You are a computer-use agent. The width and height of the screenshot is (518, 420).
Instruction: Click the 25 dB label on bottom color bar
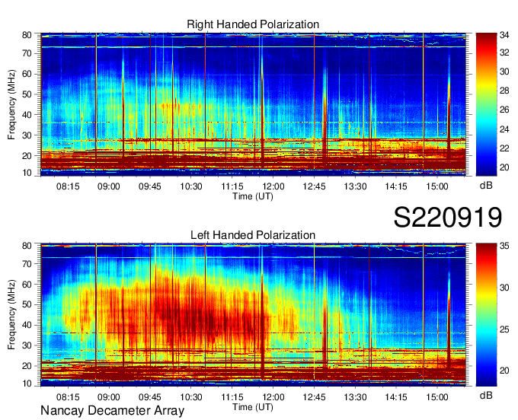(504, 329)
